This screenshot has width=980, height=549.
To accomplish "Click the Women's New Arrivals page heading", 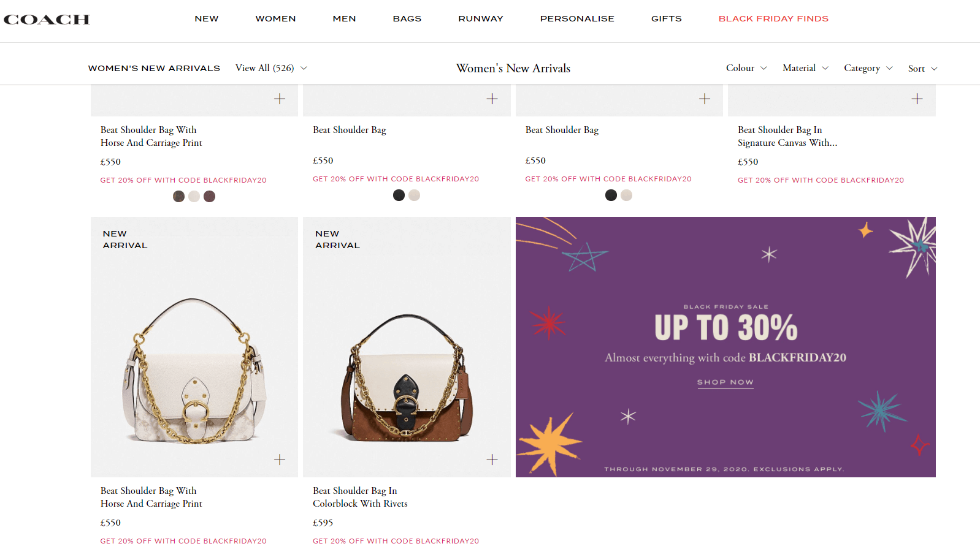I will pyautogui.click(x=513, y=68).
